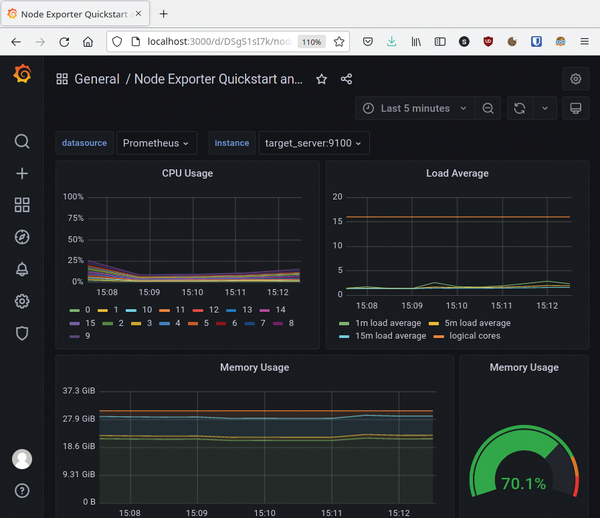Open the wide Memory Usage graph panel title menu
This screenshot has height=518, width=600.
click(254, 367)
